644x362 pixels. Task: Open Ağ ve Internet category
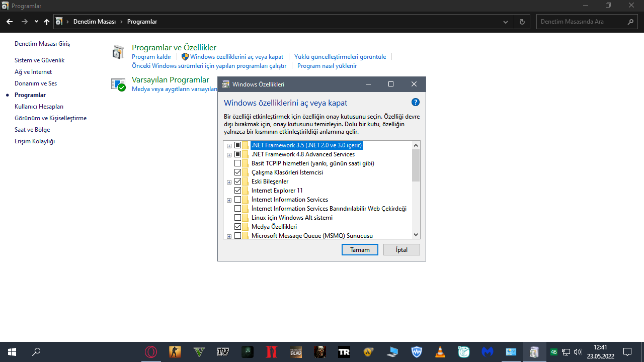pyautogui.click(x=33, y=72)
